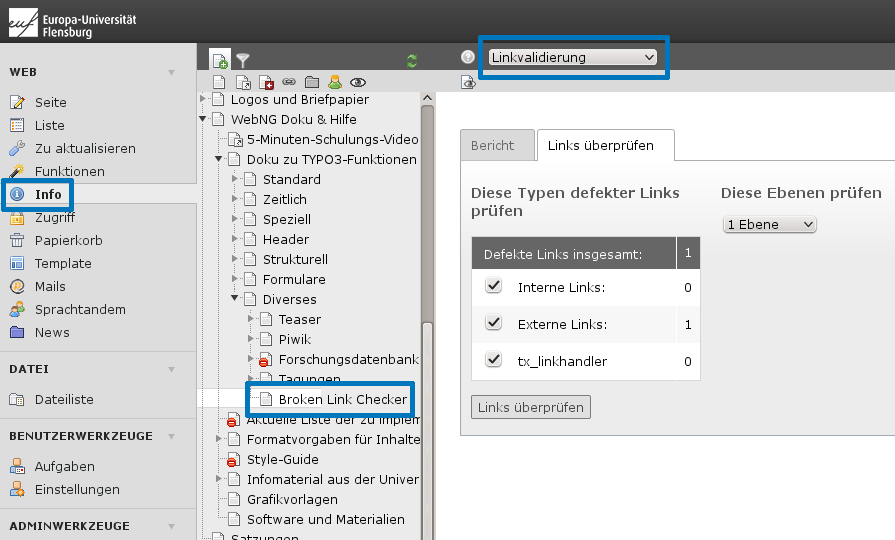Click the chain link icon in the toolbar
Image resolution: width=895 pixels, height=540 pixels.
[289, 83]
